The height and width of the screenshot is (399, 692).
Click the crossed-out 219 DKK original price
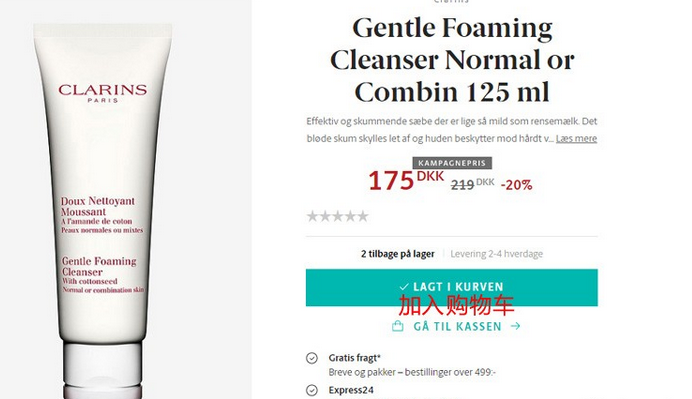click(472, 184)
